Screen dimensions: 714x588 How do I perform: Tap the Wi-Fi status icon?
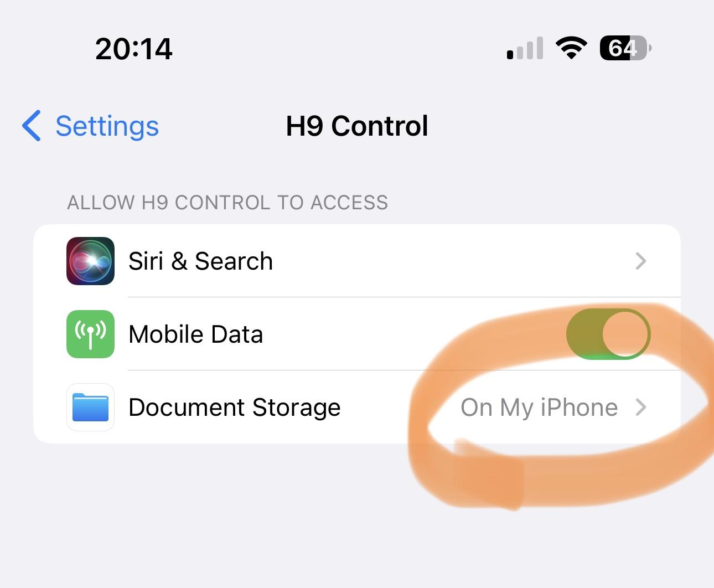point(571,48)
